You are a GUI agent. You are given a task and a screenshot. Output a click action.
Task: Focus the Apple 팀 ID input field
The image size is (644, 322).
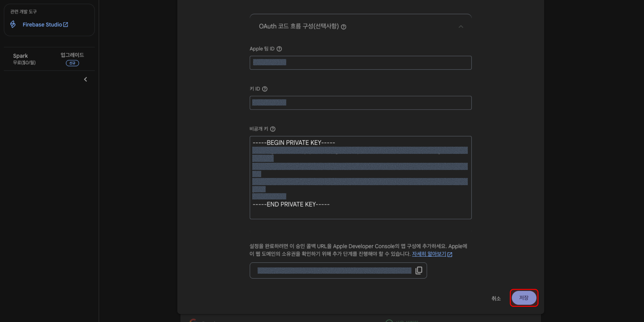coord(360,63)
